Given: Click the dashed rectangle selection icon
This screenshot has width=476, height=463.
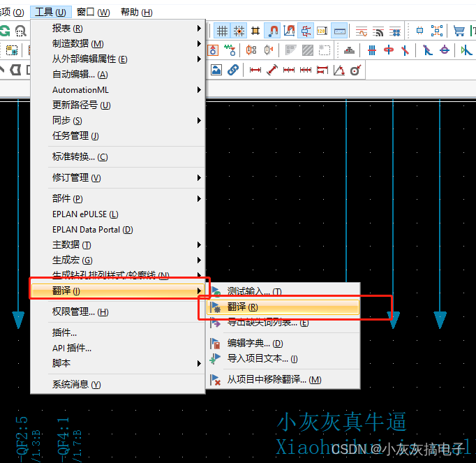Looking at the screenshot, I should 325,50.
